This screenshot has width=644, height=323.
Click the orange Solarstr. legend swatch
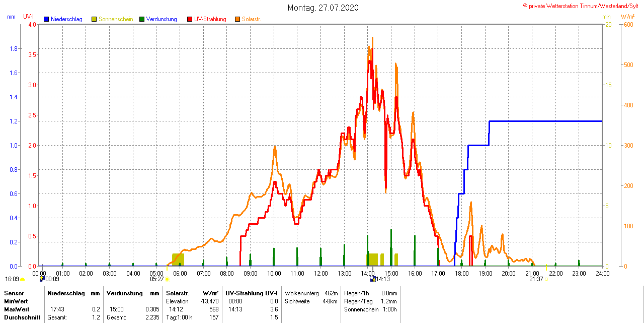point(237,19)
